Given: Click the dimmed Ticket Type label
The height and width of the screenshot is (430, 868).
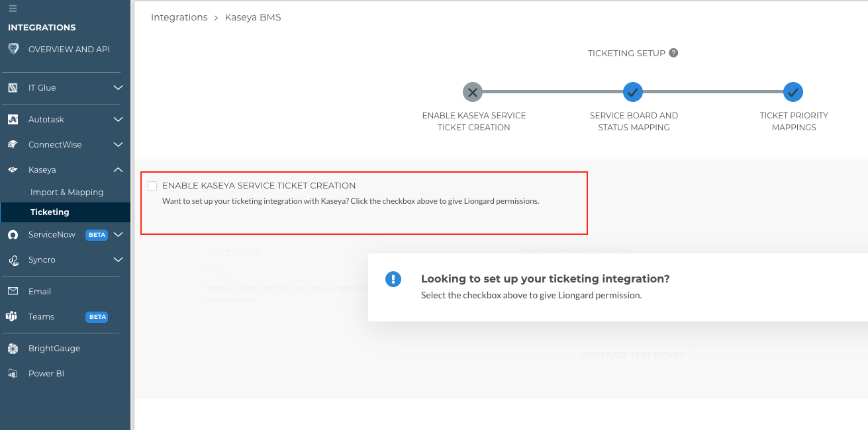Looking at the screenshot, I should tap(232, 253).
